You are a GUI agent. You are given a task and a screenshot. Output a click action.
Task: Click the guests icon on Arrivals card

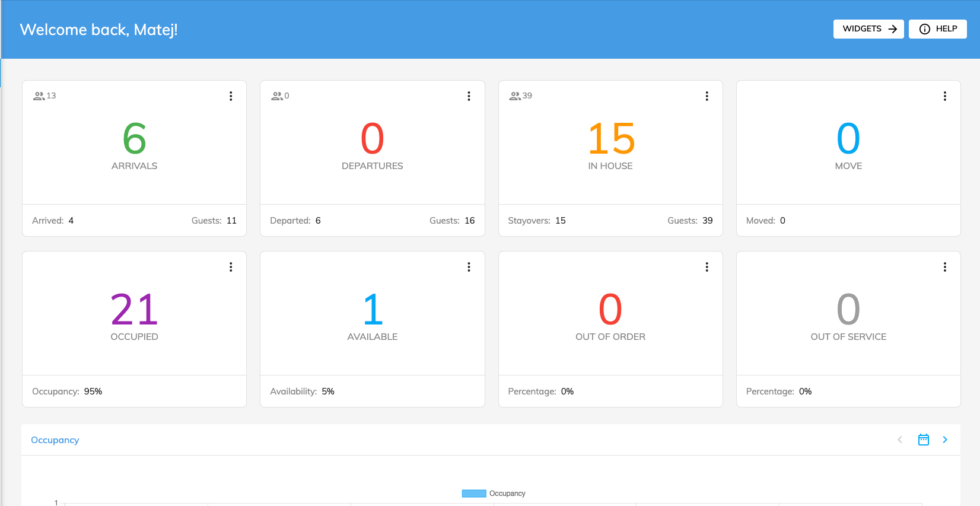(39, 96)
